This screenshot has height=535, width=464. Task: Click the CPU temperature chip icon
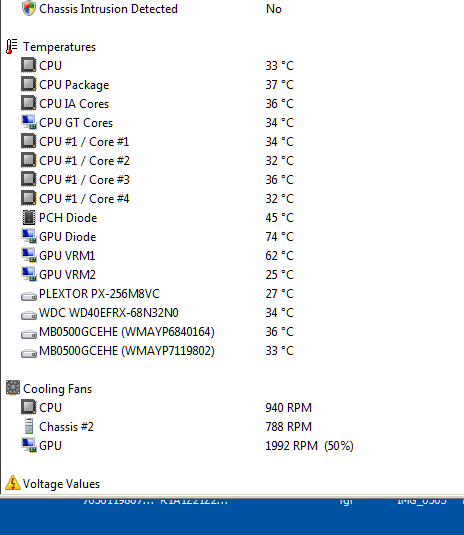[29, 65]
